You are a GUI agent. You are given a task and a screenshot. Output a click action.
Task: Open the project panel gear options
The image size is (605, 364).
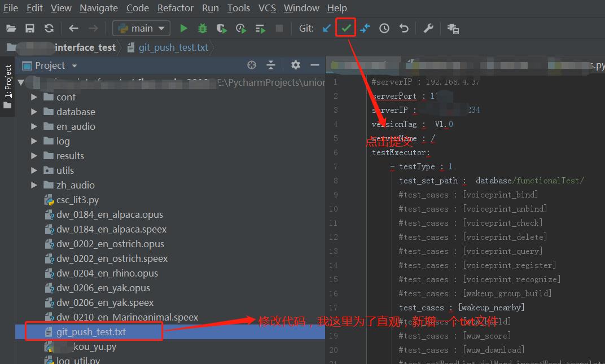pyautogui.click(x=296, y=65)
